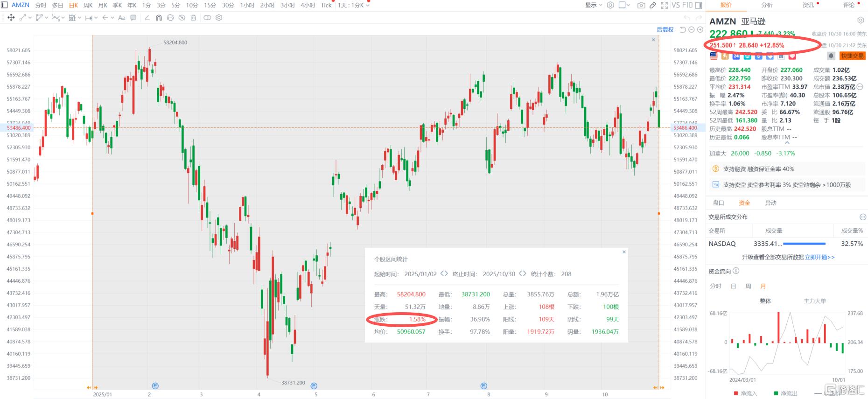
Task: Zoom in chart with plus icon
Action: pyautogui.click(x=700, y=29)
